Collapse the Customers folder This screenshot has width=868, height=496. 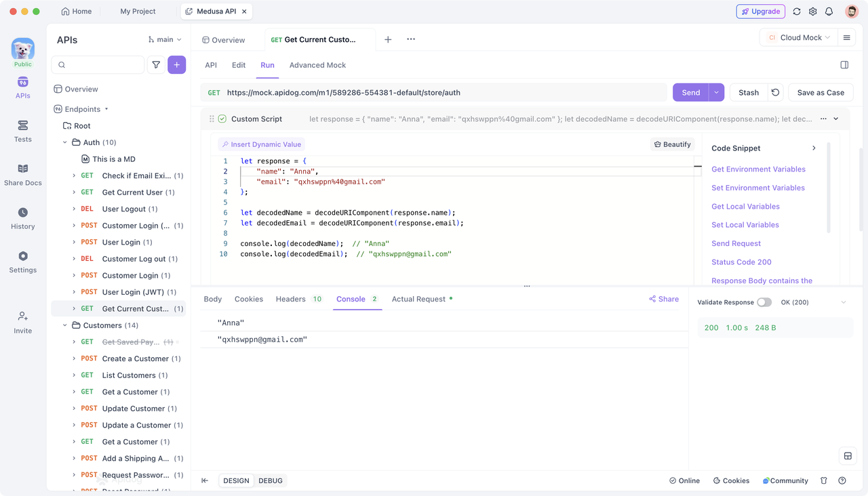point(65,325)
